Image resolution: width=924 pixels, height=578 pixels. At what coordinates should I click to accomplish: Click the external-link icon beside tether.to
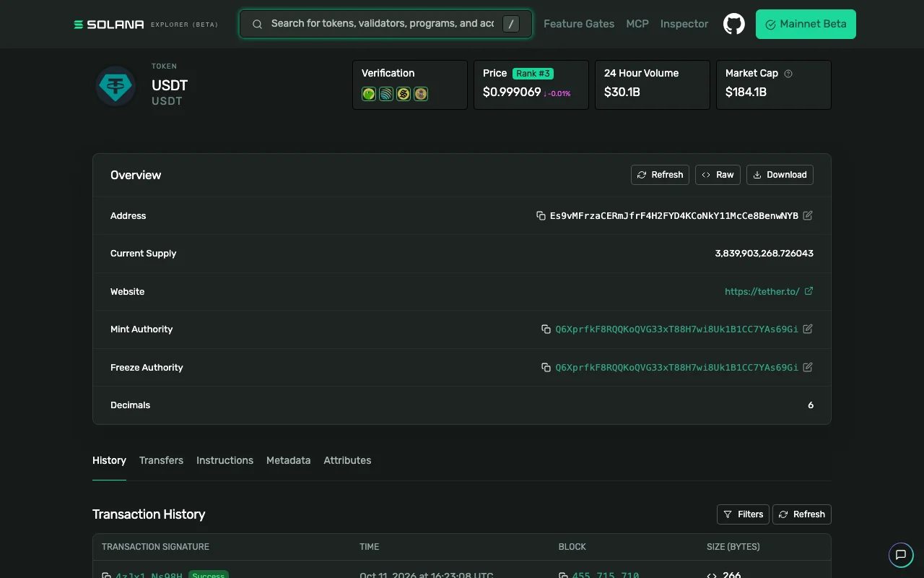tap(808, 291)
